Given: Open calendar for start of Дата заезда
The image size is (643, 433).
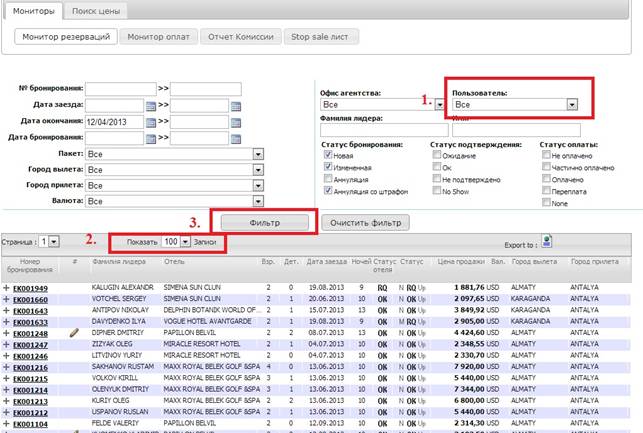Looking at the screenshot, I should [x=151, y=107].
